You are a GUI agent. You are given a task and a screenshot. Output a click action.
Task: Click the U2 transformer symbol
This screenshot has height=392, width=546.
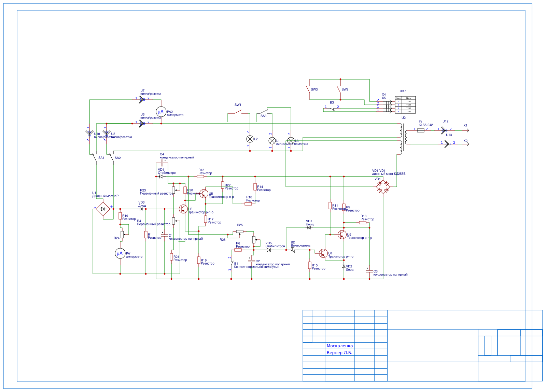coord(404,139)
